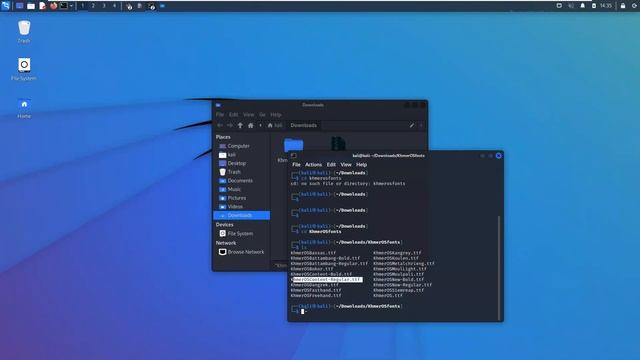Click the kali breadcrumb in path bar
This screenshot has height=360, width=640.
pyautogui.click(x=275, y=125)
